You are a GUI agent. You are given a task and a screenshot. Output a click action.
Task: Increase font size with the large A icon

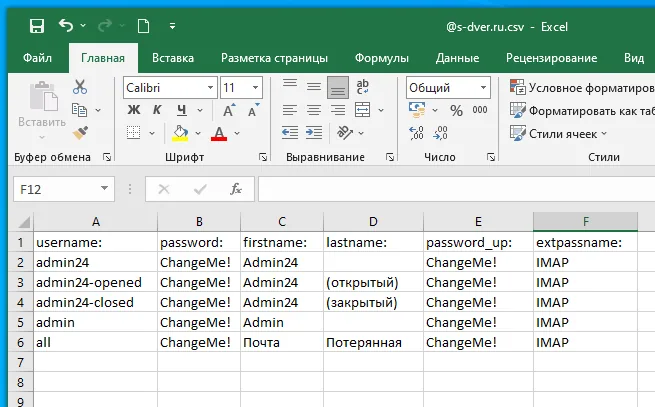click(x=229, y=110)
